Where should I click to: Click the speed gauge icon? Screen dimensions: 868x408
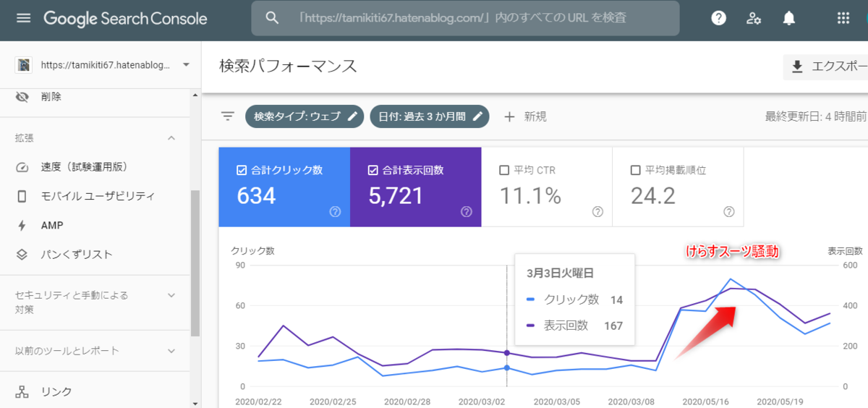[x=22, y=167]
